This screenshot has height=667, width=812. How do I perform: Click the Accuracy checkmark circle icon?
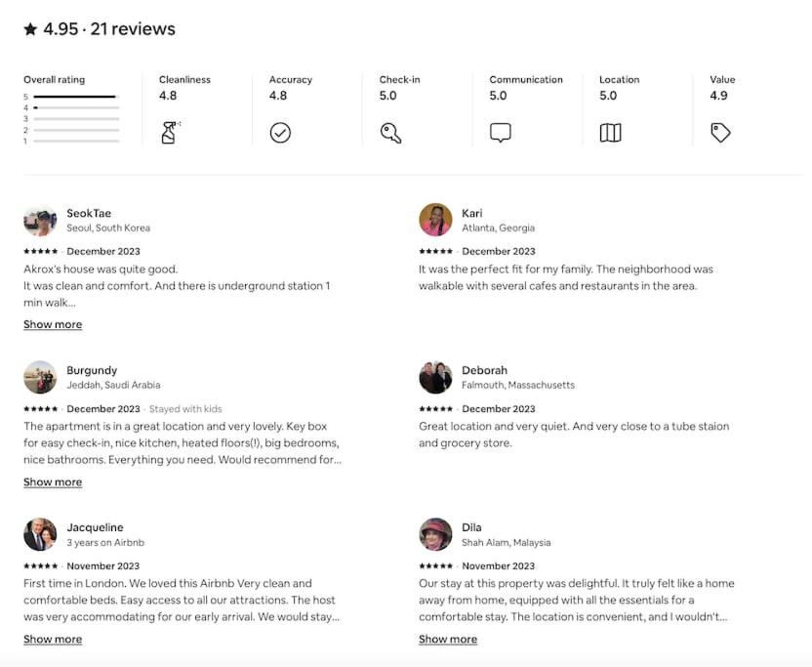pos(280,133)
